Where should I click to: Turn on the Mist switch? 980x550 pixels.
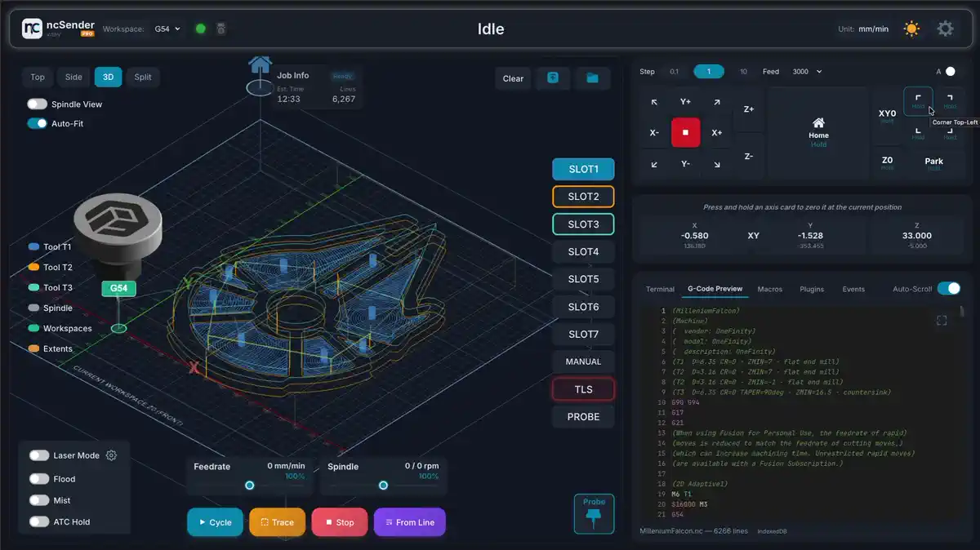point(38,500)
